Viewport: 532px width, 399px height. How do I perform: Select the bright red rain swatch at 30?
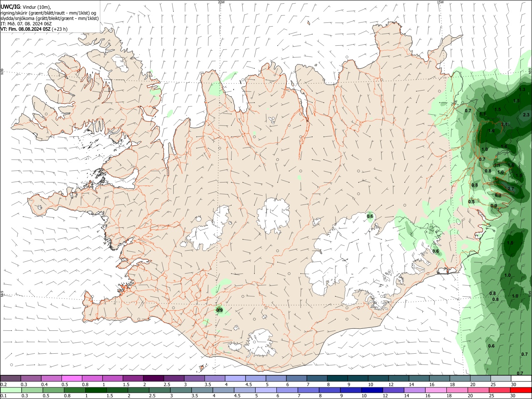[521, 390]
